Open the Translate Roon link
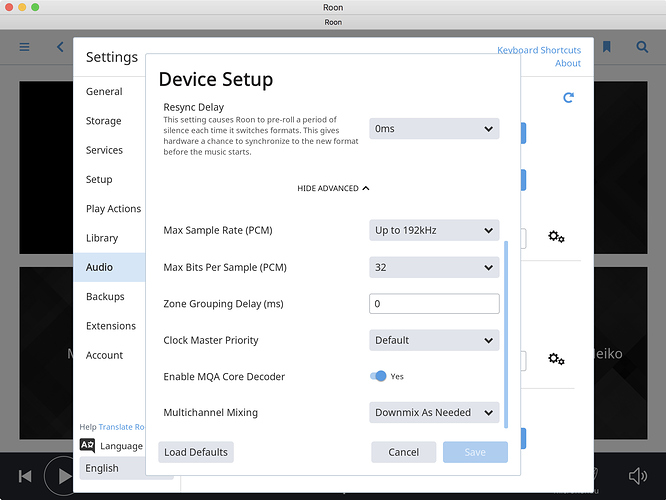This screenshot has width=666, height=500. pyautogui.click(x=121, y=427)
